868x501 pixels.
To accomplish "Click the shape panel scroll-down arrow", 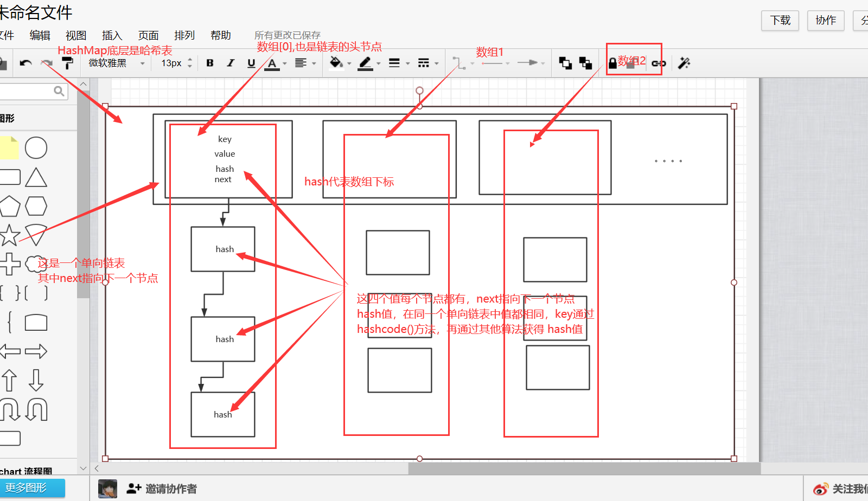I will 83,468.
